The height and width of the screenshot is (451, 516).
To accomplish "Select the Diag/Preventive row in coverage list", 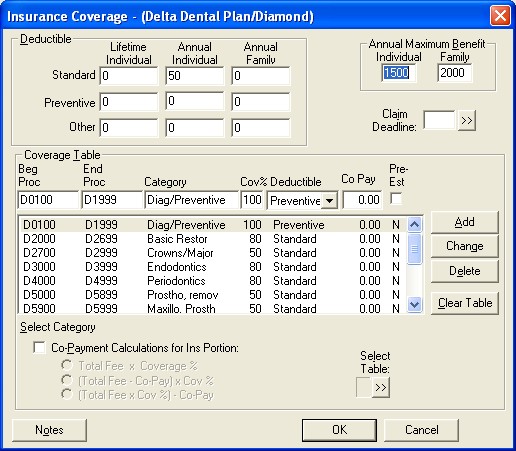I will pos(213,225).
